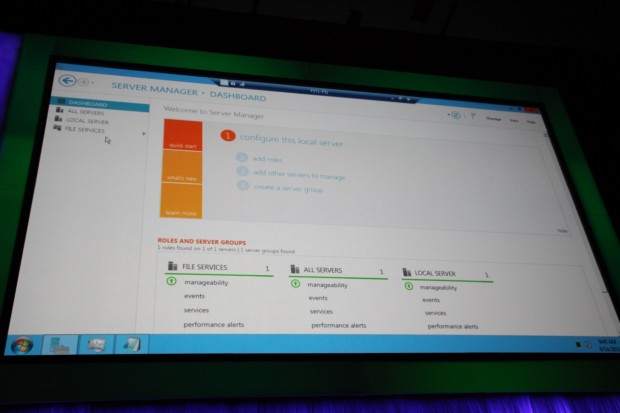The image size is (620, 413).
Task: Click the Windows Start orb
Action: coord(22,345)
